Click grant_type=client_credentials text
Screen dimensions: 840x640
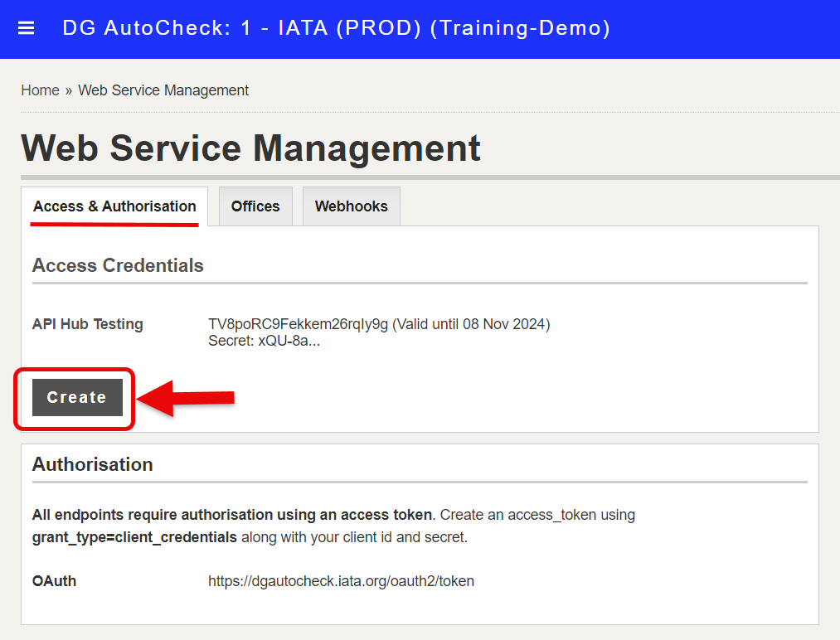[134, 537]
